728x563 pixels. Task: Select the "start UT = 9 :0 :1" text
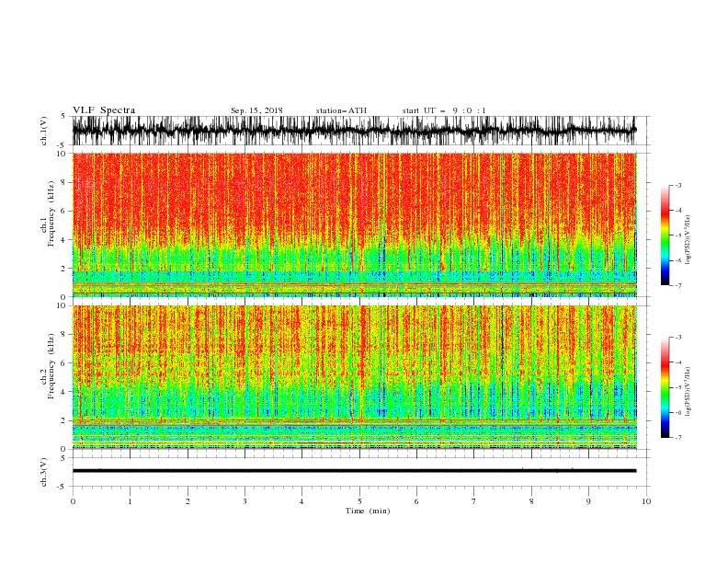(444, 110)
